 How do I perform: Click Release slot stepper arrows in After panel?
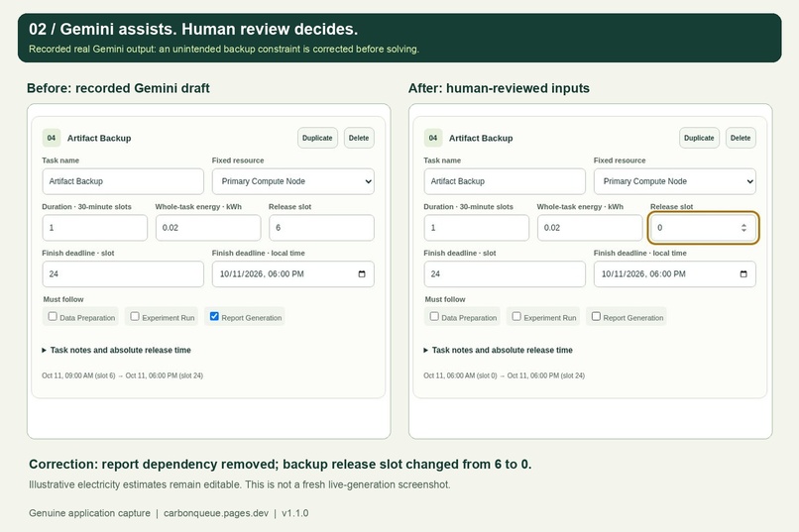pos(743,228)
